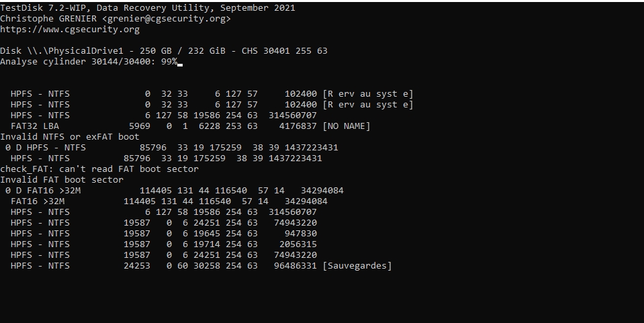Click the Analyse cylinder 99% progress text
The image size is (644, 323).
click(89, 62)
